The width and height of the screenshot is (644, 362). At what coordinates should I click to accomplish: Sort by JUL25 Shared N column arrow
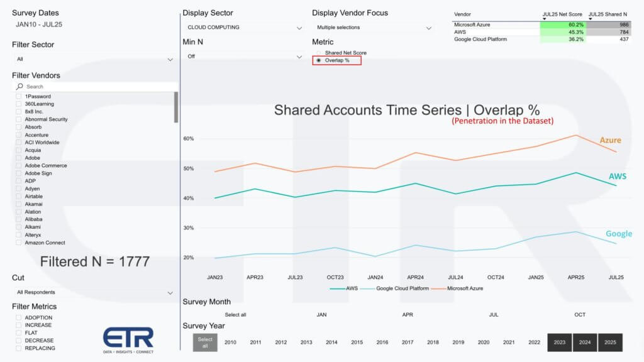click(x=590, y=19)
